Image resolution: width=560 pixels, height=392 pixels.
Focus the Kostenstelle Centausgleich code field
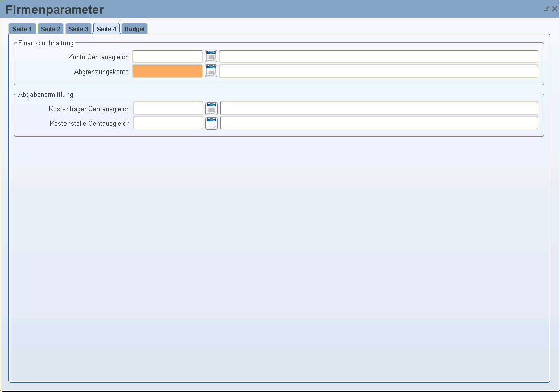click(168, 123)
